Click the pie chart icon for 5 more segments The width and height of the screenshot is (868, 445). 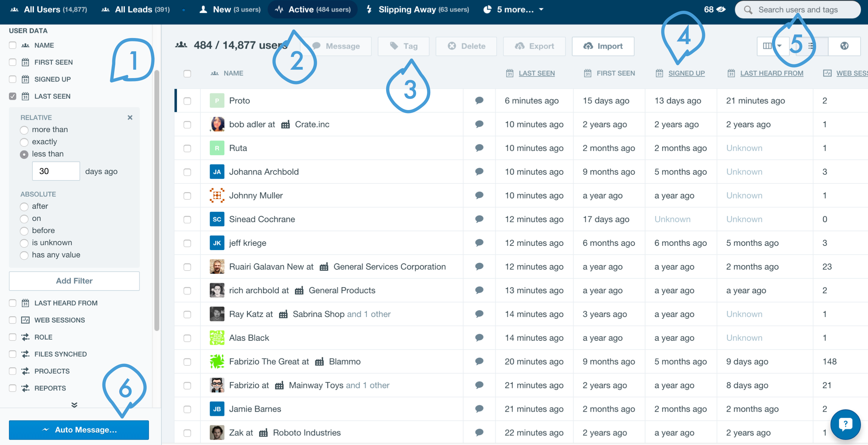pos(487,9)
